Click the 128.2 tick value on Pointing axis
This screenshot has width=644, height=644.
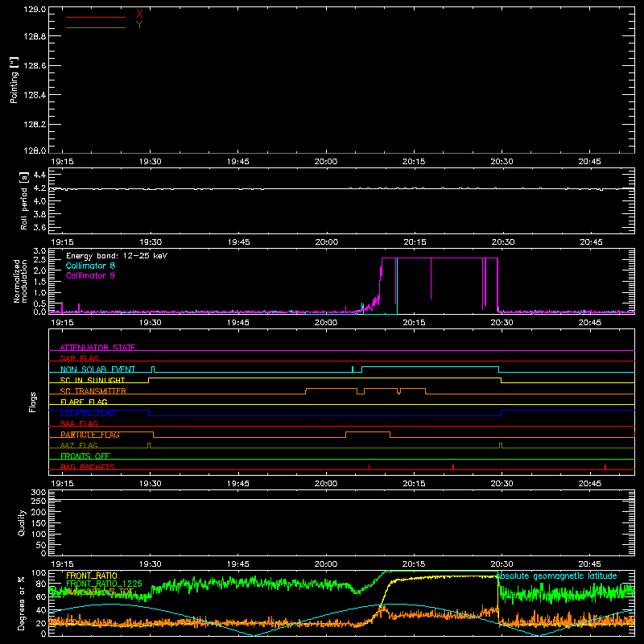pyautogui.click(x=35, y=125)
